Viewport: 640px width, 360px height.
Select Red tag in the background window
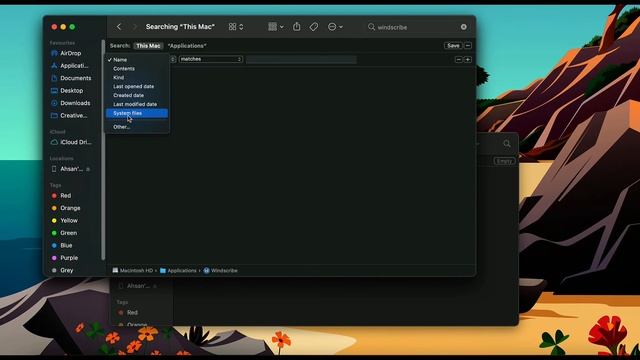point(128,313)
